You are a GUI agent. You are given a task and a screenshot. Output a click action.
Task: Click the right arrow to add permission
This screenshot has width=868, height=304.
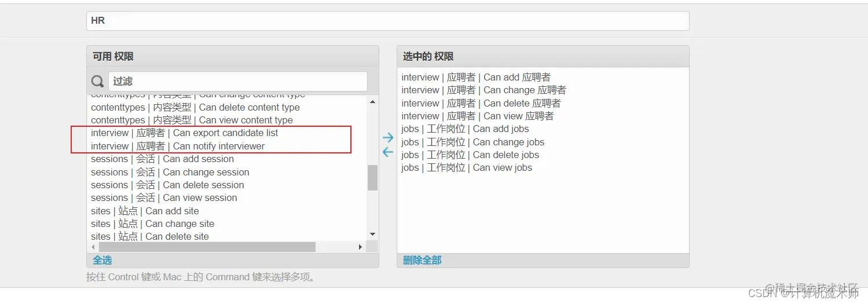pos(388,138)
